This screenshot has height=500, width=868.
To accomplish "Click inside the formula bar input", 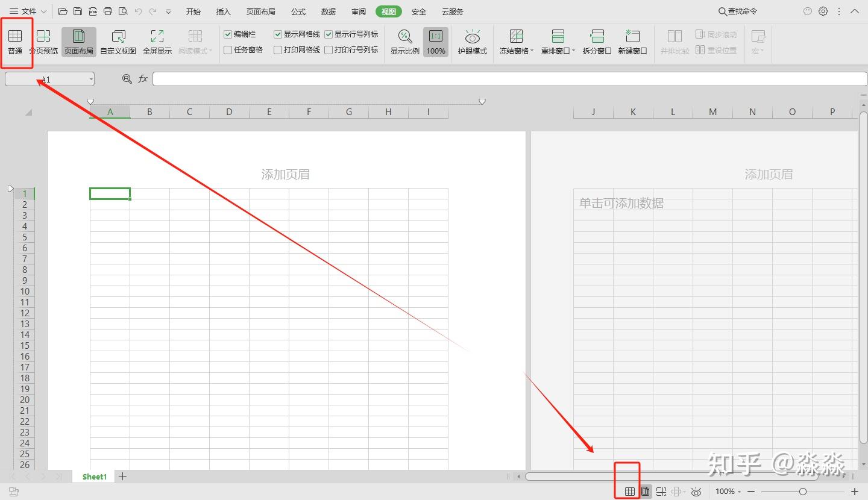I will click(509, 79).
